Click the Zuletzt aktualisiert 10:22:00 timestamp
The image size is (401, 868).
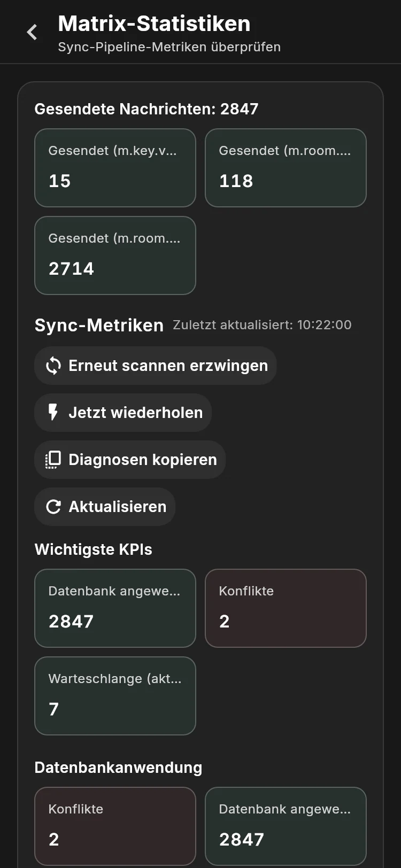[262, 325]
